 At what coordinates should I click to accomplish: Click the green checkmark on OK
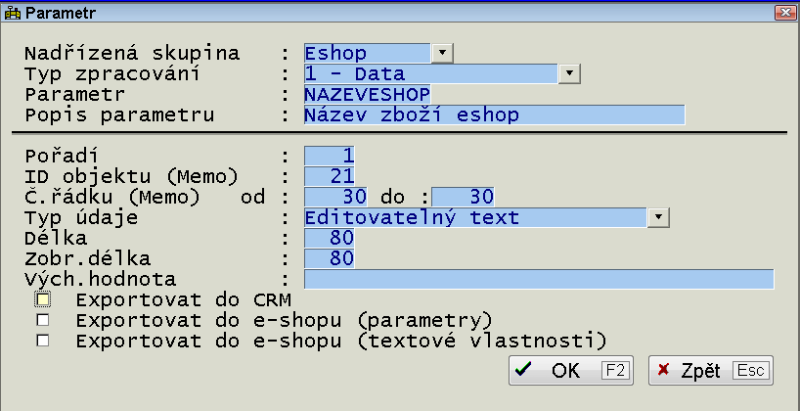pyautogui.click(x=522, y=371)
